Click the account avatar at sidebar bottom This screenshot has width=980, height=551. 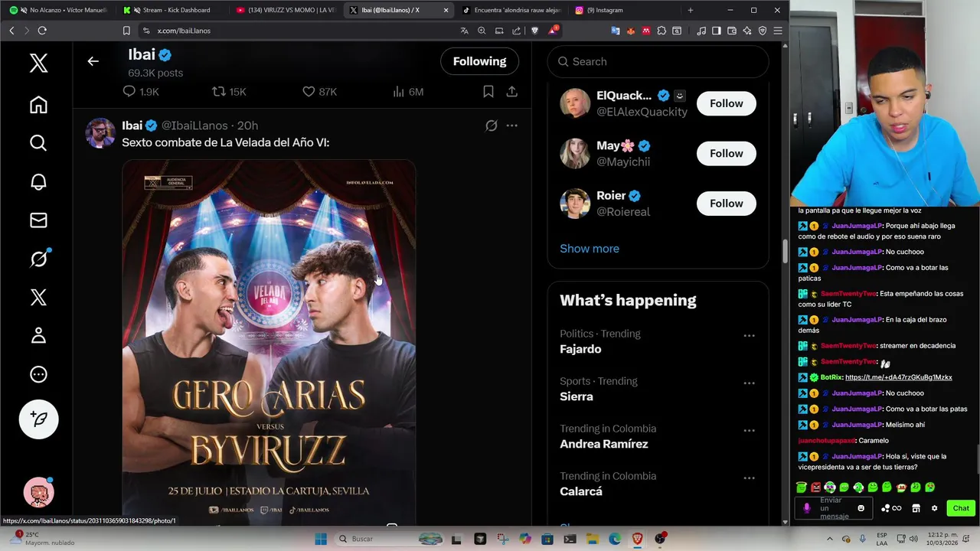pyautogui.click(x=38, y=492)
